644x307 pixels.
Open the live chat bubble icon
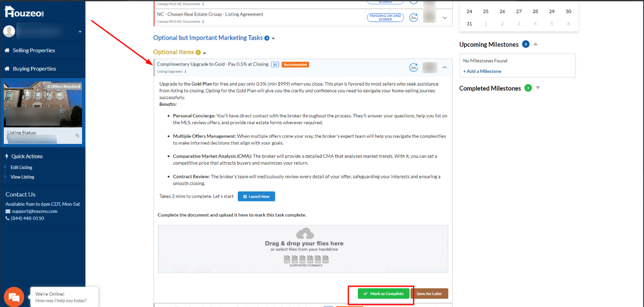pos(14,297)
